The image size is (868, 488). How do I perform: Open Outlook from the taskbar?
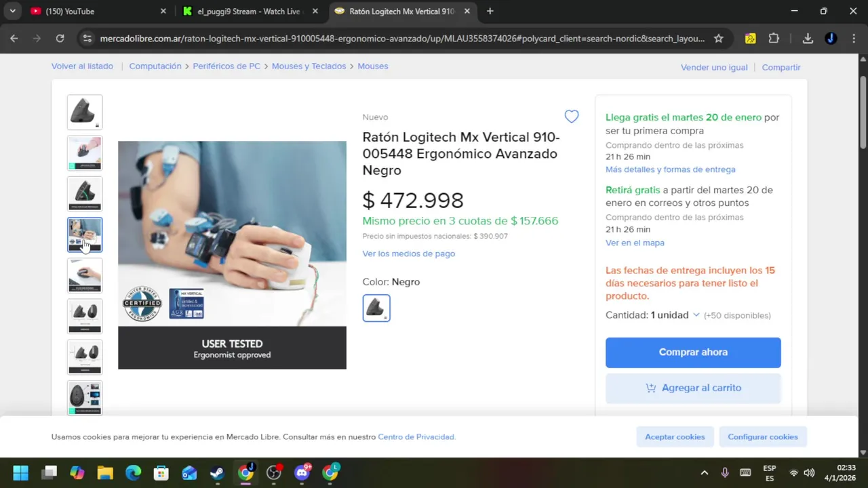tap(189, 472)
